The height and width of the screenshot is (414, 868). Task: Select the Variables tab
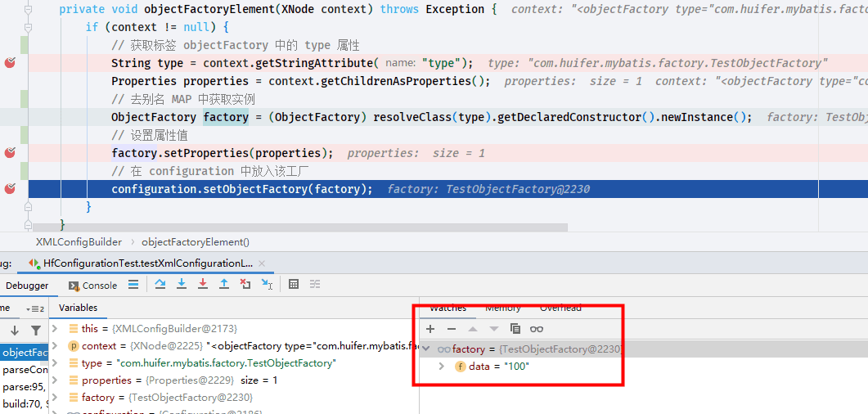[x=78, y=308]
